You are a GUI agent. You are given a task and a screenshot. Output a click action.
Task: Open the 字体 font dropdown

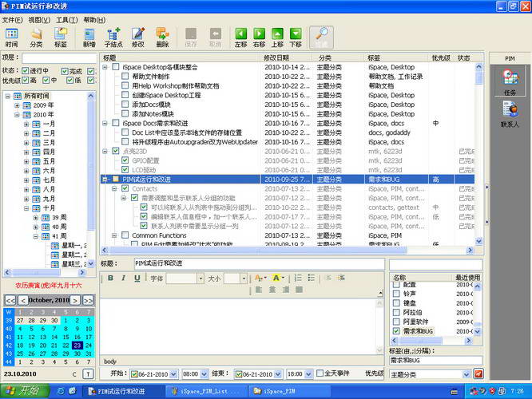[x=200, y=279]
